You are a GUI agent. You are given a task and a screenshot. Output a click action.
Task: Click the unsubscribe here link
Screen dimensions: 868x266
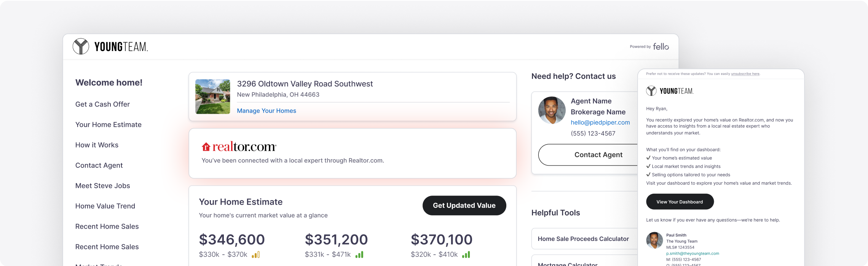(745, 74)
